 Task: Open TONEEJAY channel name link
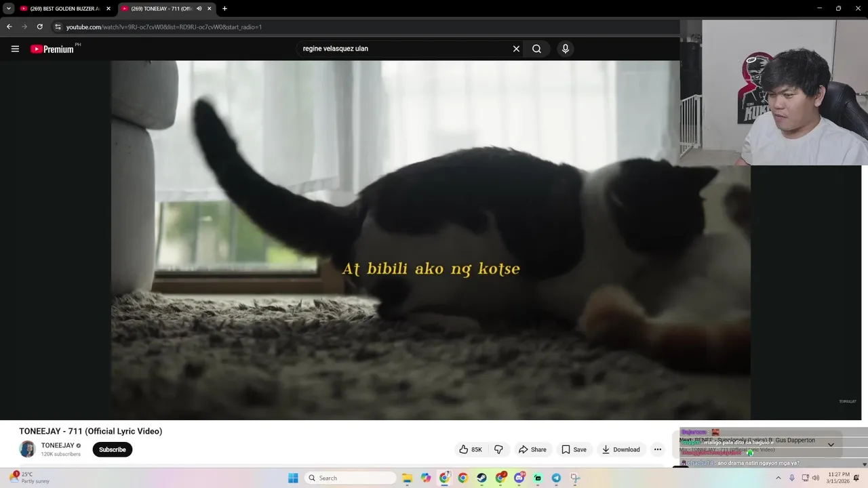[x=58, y=445]
